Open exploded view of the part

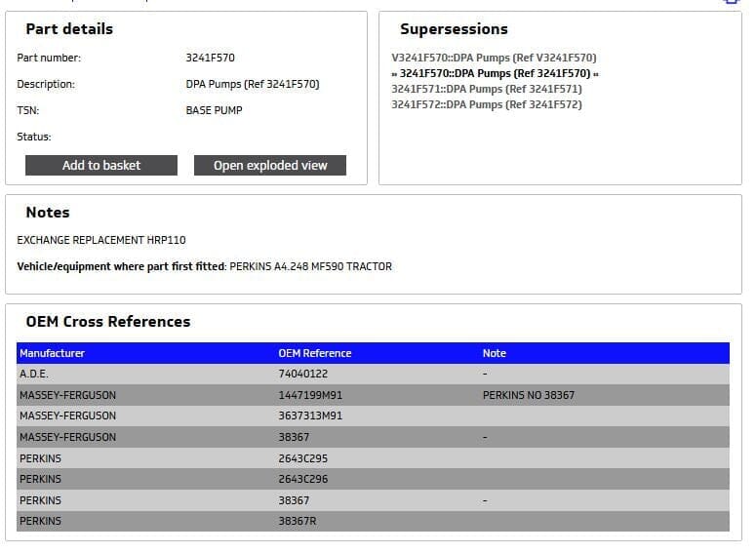[x=270, y=166]
